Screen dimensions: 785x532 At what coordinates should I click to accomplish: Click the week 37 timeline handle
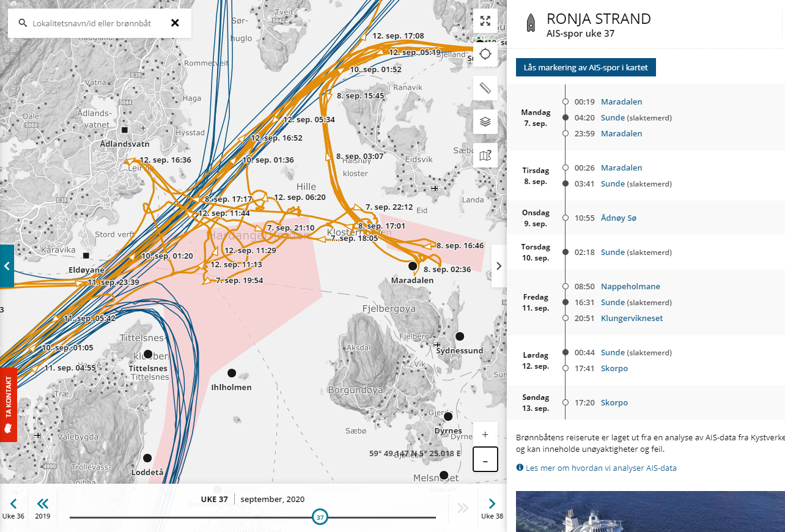319,517
